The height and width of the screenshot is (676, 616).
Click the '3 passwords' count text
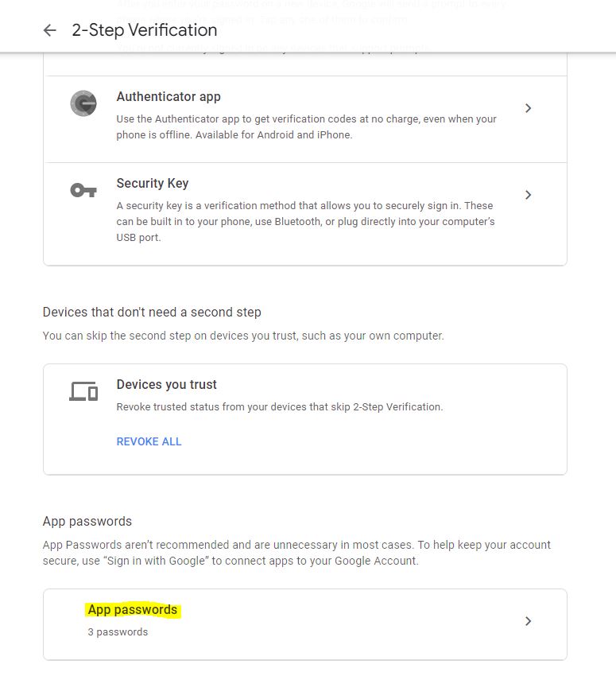(118, 632)
